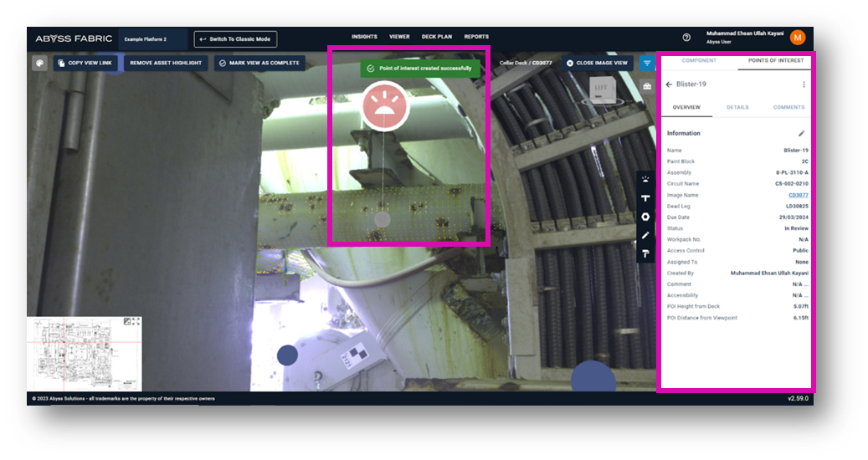Open the Deck Plan menu

(x=436, y=37)
